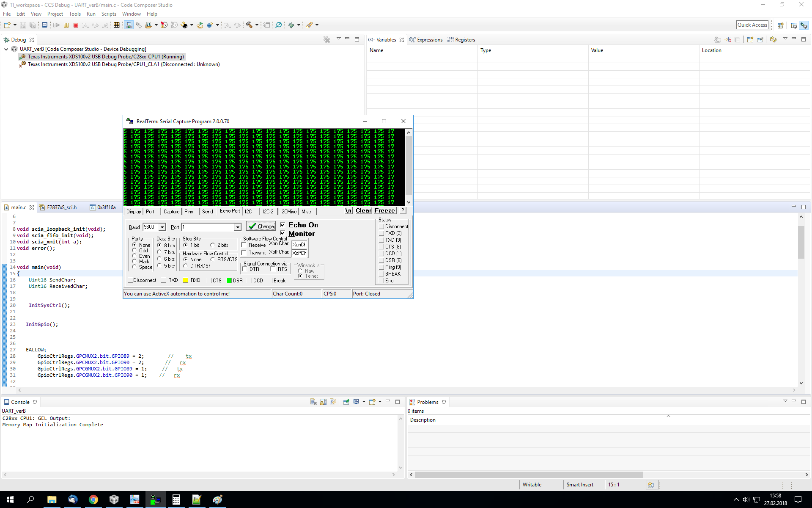This screenshot has width=812, height=508.
Task: Open the Baud rate dropdown
Action: (162, 227)
